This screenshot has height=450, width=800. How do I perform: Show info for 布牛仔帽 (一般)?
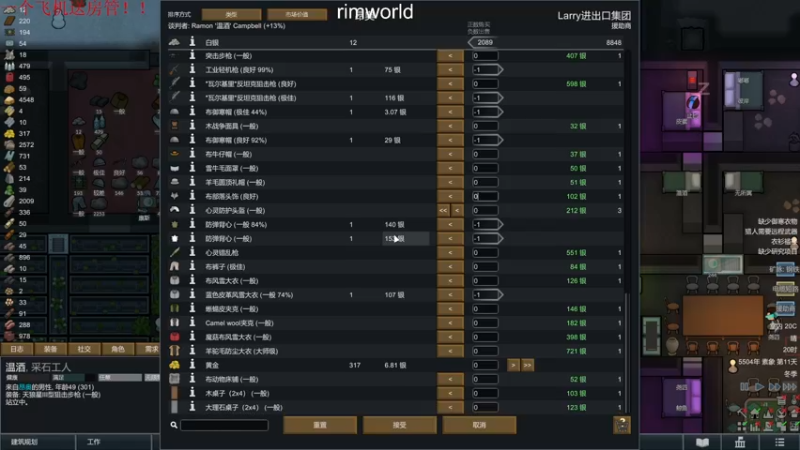pos(192,154)
